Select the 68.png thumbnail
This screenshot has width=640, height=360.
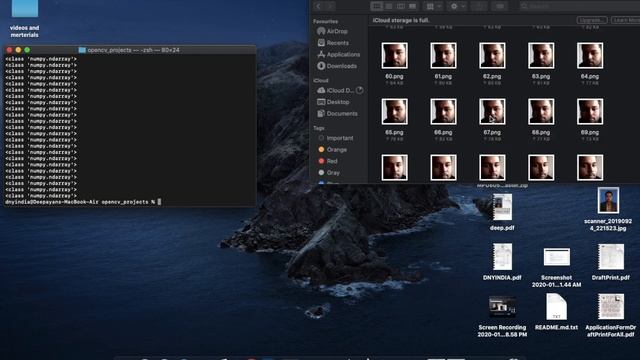tap(541, 111)
